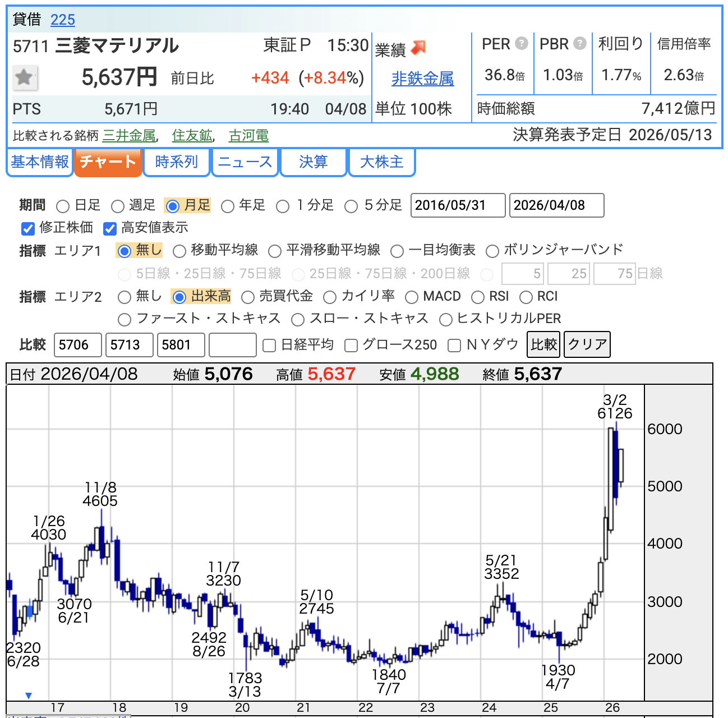728x718 pixels.
Task: Open the 非鉄金属 sector link
Action: pyautogui.click(x=422, y=79)
